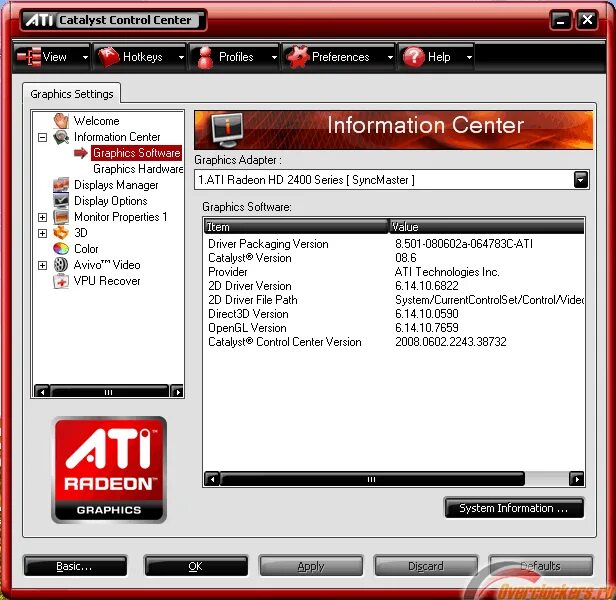The height and width of the screenshot is (600, 616).
Task: Click the Discard button
Action: (x=426, y=566)
